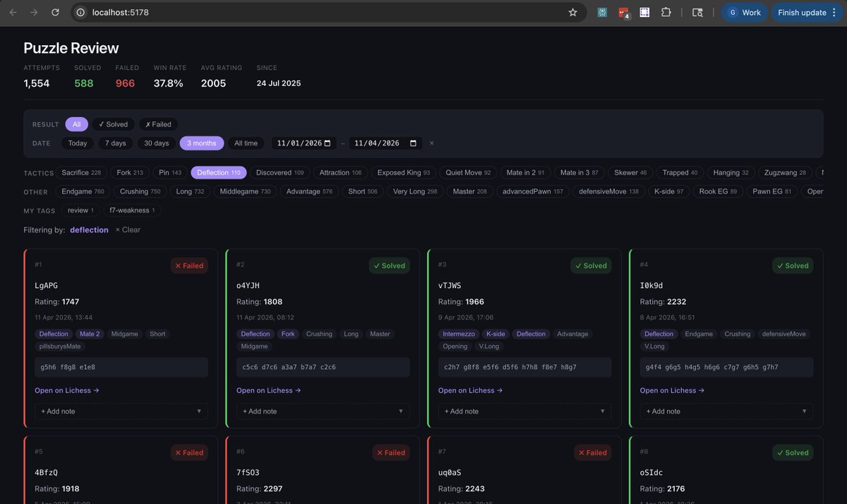Click the browser forward arrow

[34, 12]
